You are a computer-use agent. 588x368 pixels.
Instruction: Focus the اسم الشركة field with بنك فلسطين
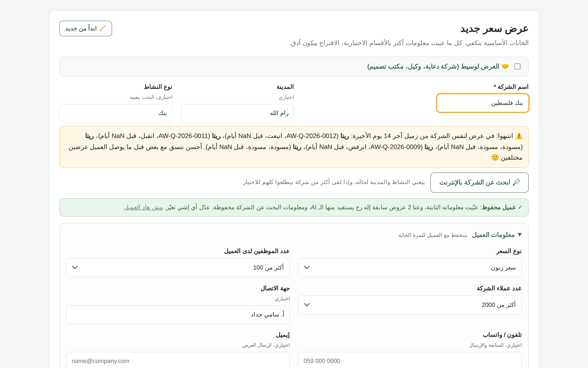(483, 103)
